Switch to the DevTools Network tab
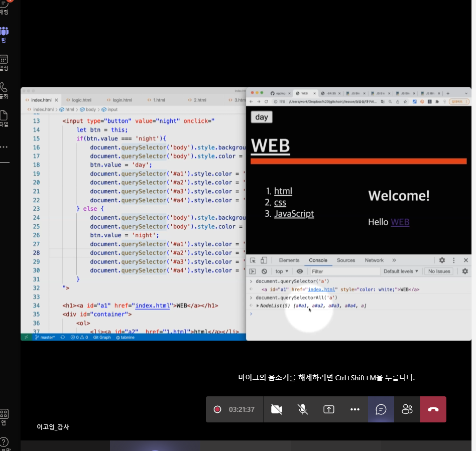This screenshot has width=476, height=451. coord(374,260)
